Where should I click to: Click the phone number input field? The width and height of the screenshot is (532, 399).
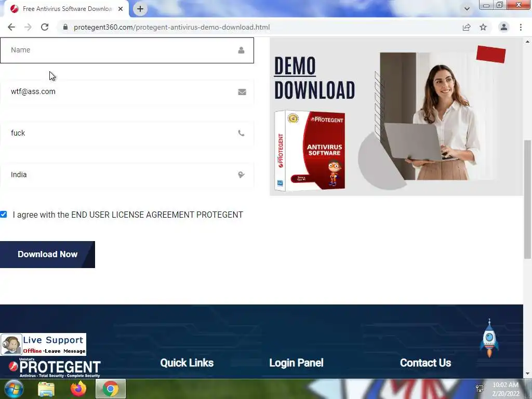click(127, 134)
